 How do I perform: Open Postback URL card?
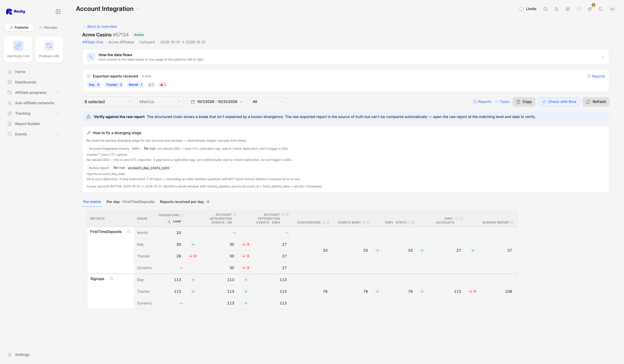tap(49, 50)
